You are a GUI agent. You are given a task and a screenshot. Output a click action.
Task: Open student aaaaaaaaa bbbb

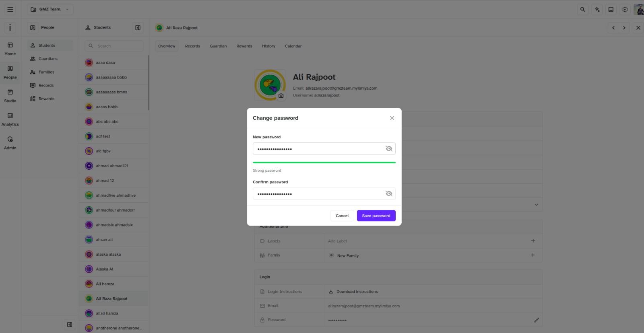[114, 77]
